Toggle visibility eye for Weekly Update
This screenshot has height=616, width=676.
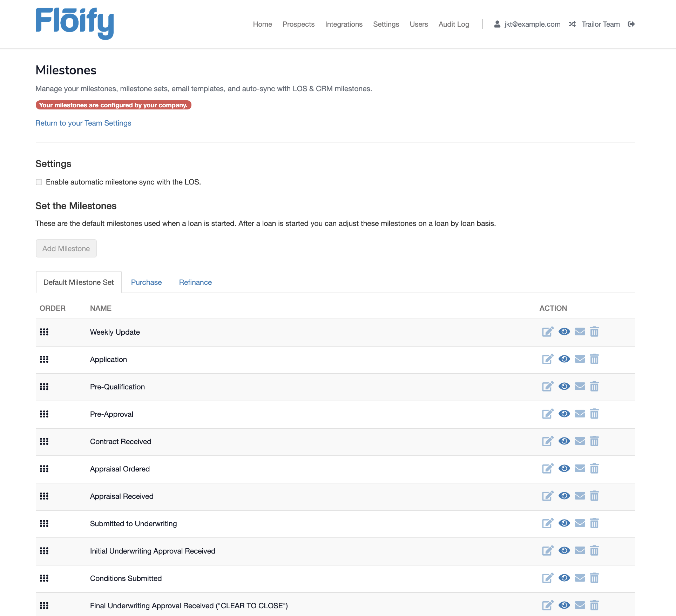coord(564,332)
